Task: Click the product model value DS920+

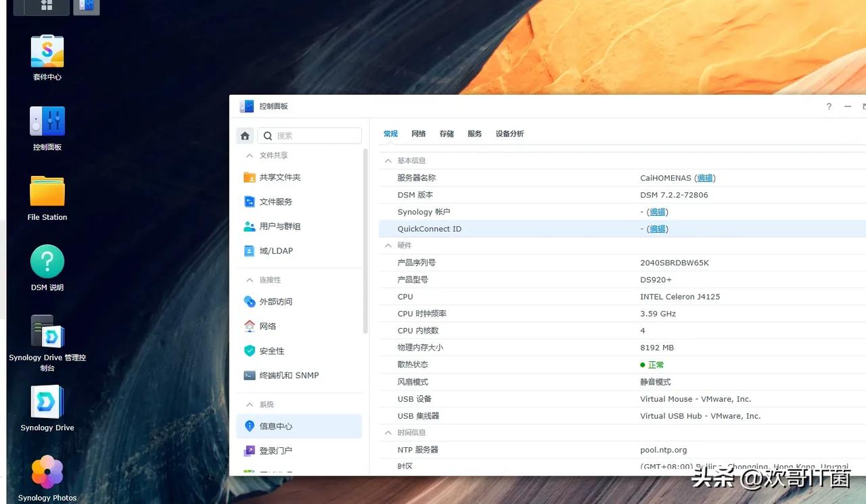Action: point(656,279)
